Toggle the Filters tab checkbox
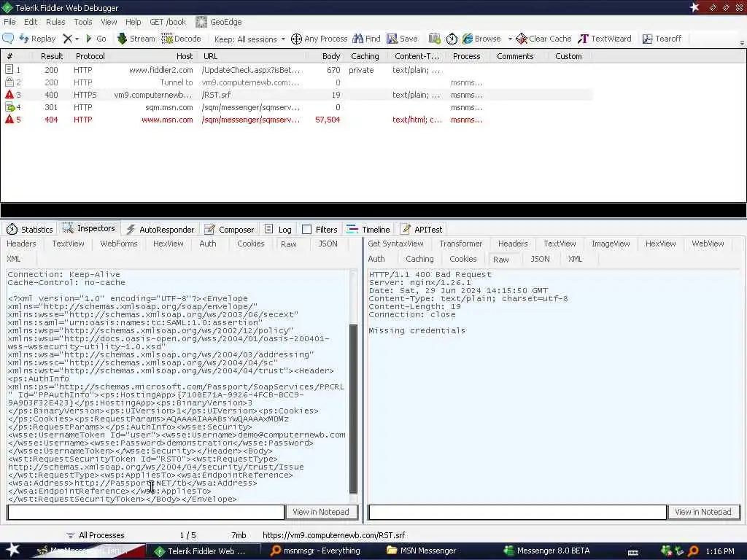The height and width of the screenshot is (560, 747). click(307, 230)
